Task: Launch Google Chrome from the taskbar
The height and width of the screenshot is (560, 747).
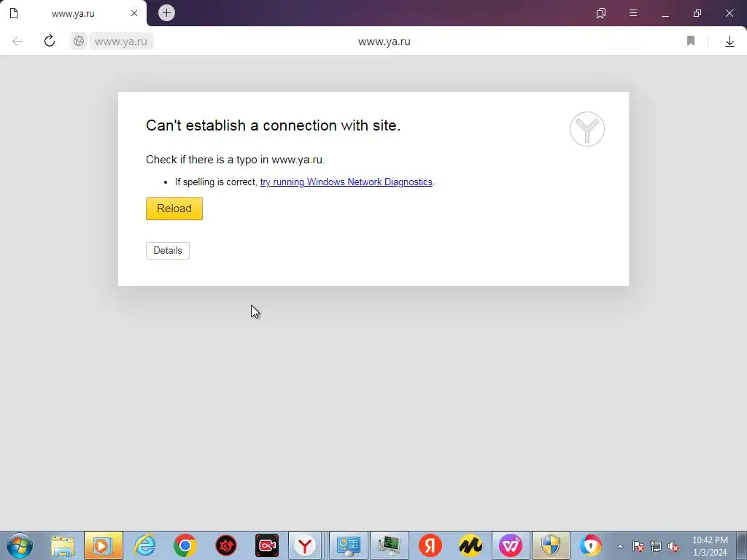Action: pyautogui.click(x=185, y=545)
